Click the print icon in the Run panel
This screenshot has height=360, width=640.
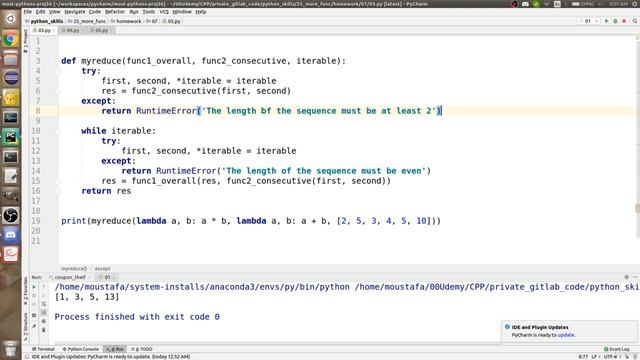click(44, 321)
